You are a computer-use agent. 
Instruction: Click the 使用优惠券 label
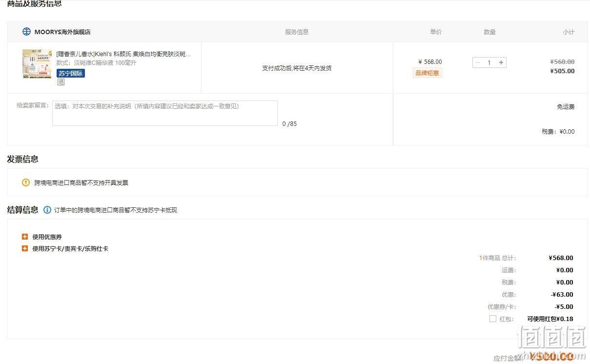(x=47, y=237)
